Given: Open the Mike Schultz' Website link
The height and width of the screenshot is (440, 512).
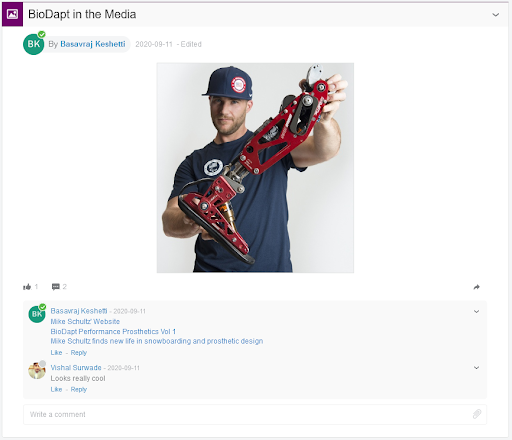Looking at the screenshot, I should (85, 321).
